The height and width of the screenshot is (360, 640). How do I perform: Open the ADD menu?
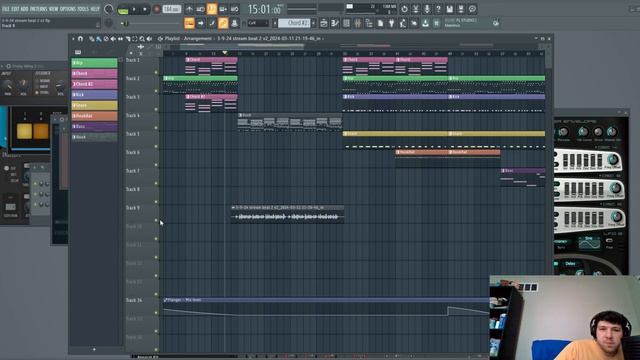[x=24, y=9]
